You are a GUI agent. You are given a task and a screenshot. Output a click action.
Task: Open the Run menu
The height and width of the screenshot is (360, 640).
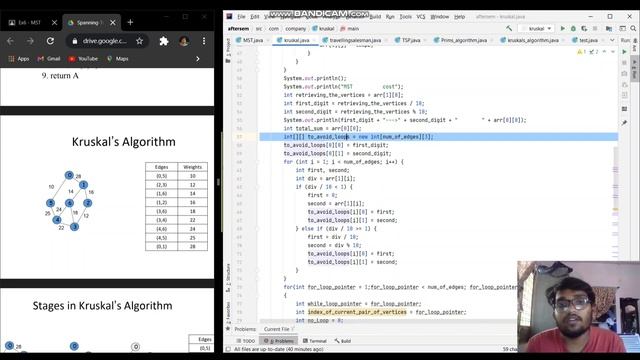pos(390,17)
